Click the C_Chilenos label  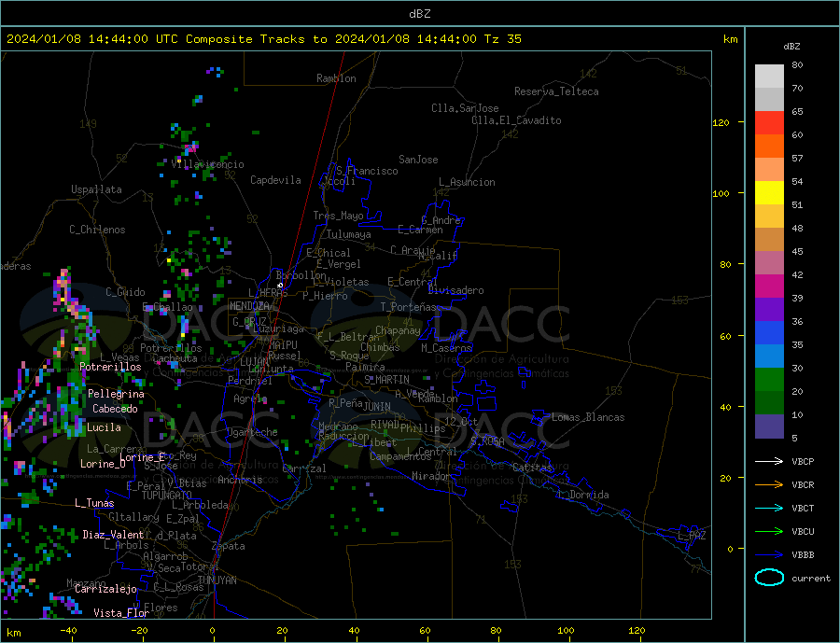[x=97, y=230]
